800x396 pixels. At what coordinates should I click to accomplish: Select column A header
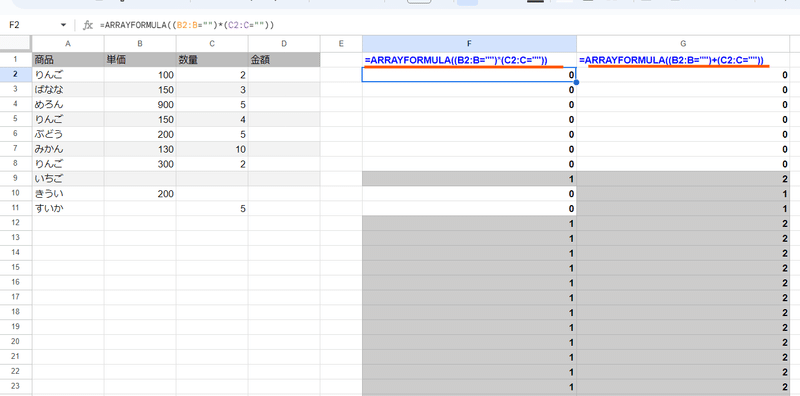coord(68,44)
